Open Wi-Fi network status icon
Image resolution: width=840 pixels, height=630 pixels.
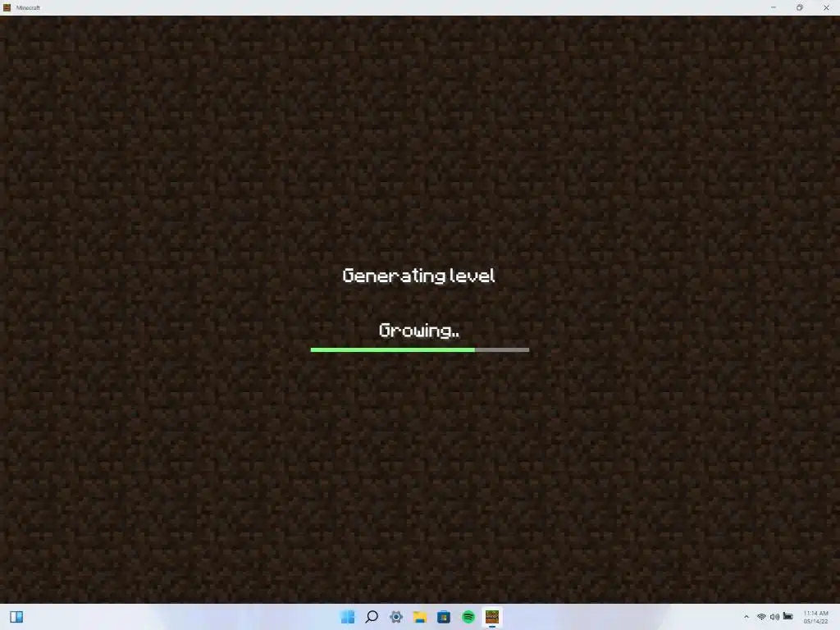[761, 617]
